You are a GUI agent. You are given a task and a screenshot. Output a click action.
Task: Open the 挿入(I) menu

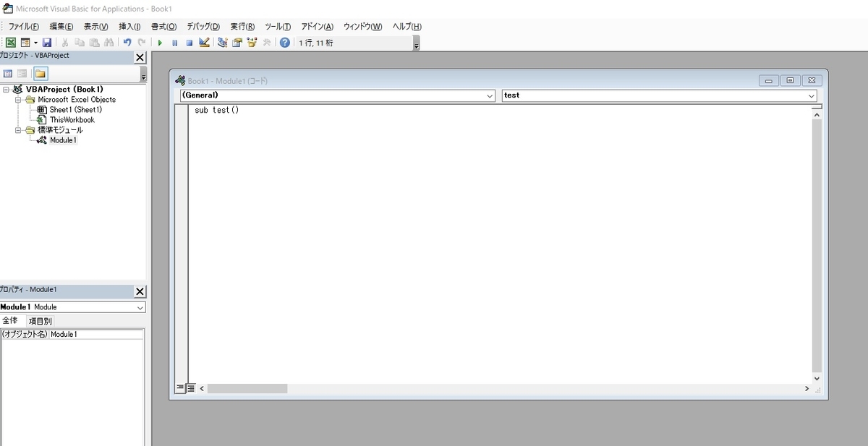click(x=130, y=26)
